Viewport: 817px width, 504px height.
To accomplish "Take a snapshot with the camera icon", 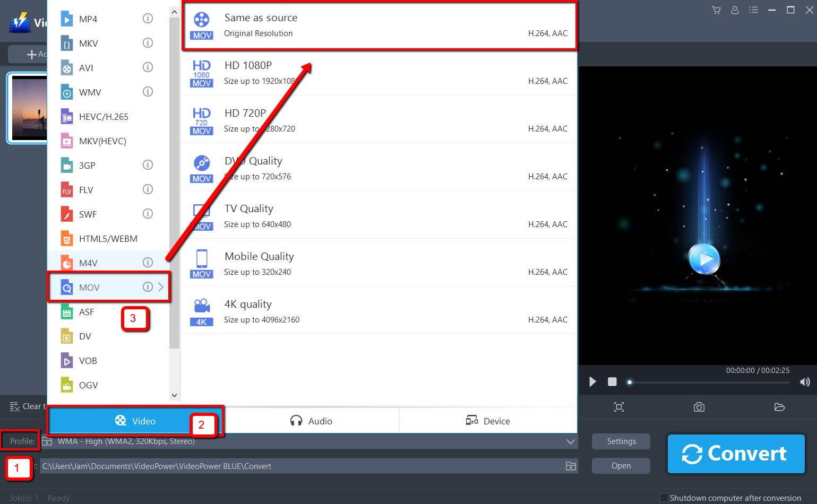I will coord(699,407).
